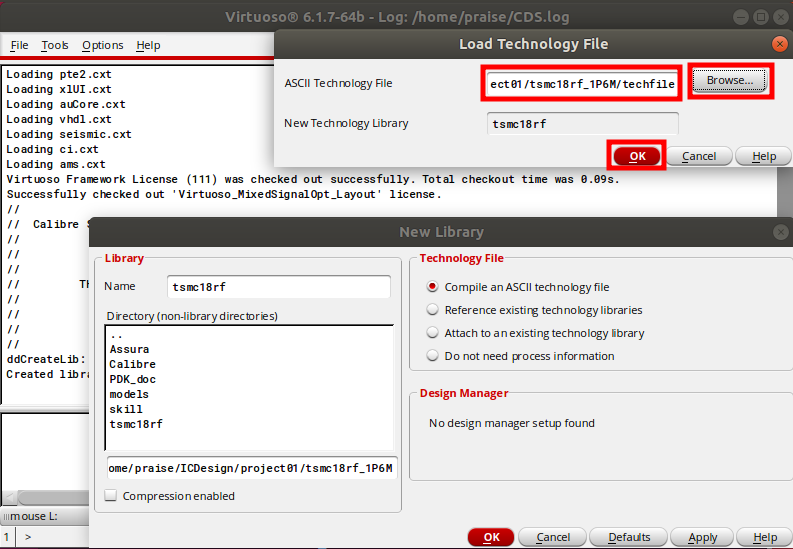This screenshot has width=793, height=549.
Task: Close the New Library dialog
Action: [781, 232]
